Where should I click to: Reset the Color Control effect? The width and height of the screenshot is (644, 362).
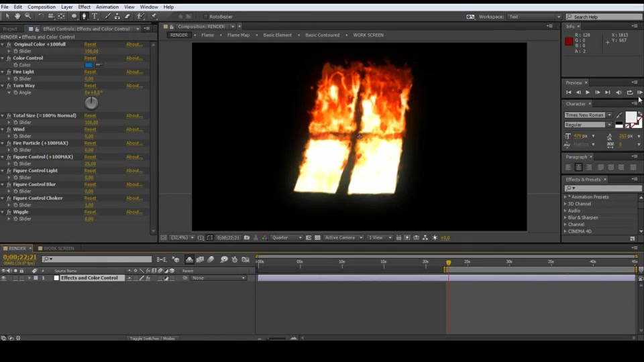[x=90, y=58]
